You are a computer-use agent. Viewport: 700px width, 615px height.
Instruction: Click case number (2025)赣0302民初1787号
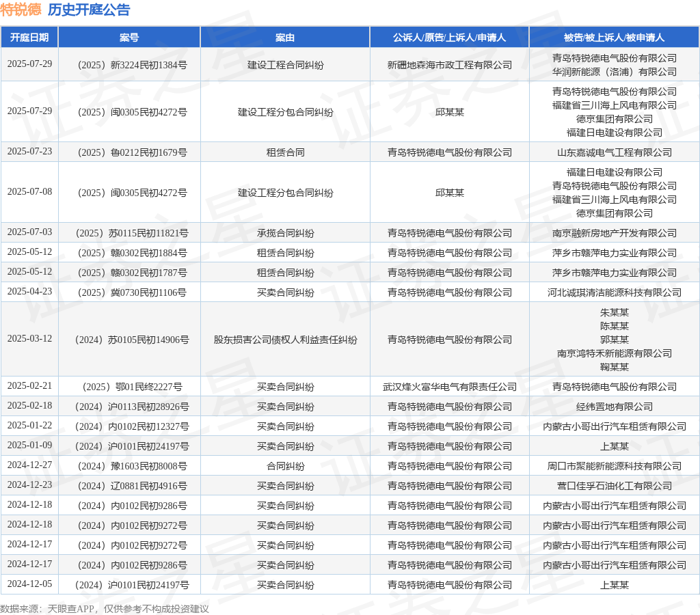[x=129, y=273]
